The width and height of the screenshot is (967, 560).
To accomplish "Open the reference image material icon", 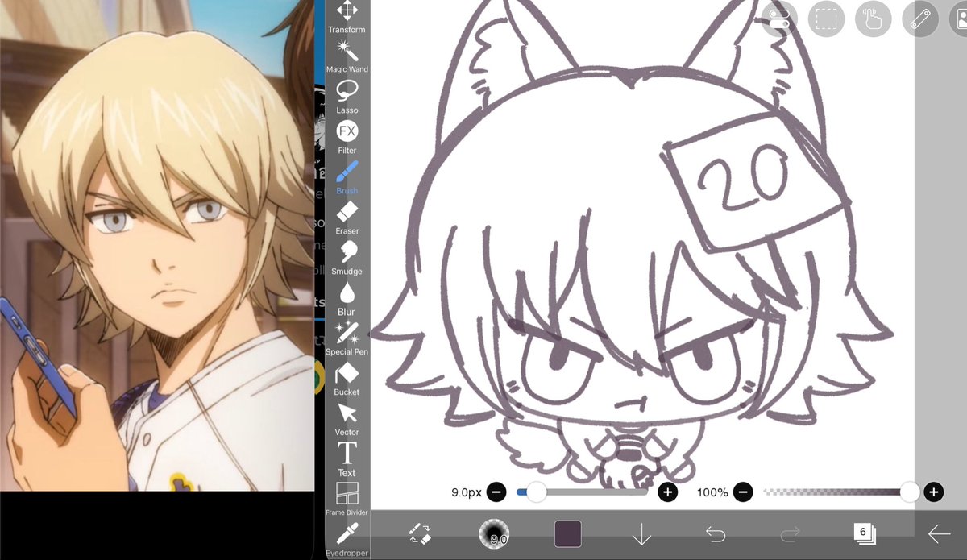I will click(960, 19).
